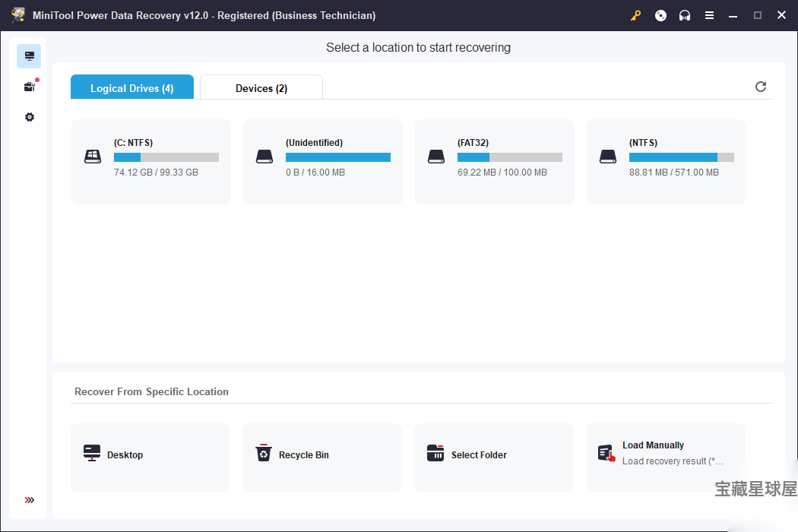Open the Select Folder option
The width and height of the screenshot is (798, 532).
(x=494, y=458)
